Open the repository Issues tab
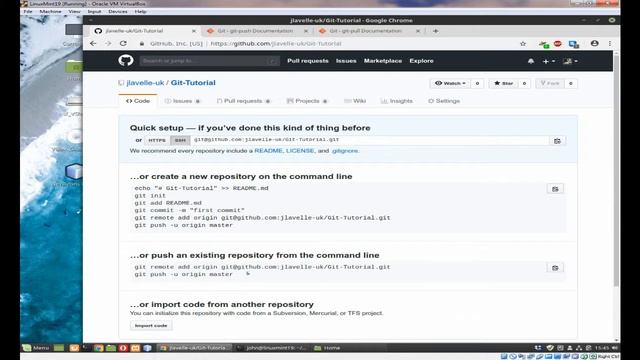Image resolution: width=640 pixels, height=360 pixels. point(182,101)
